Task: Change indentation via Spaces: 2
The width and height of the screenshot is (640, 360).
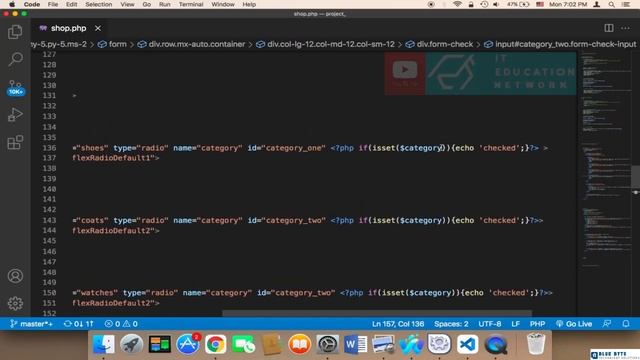Action: [451, 324]
